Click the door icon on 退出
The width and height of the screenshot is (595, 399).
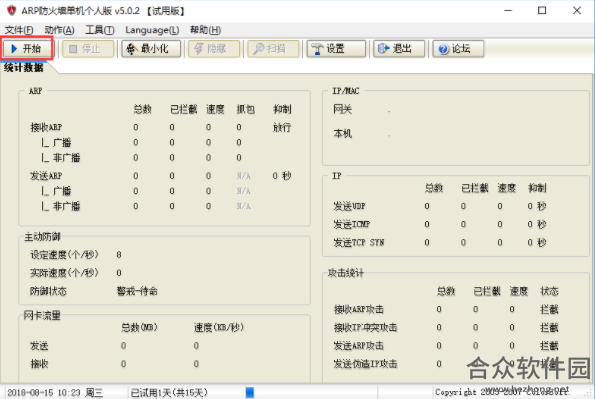click(384, 49)
